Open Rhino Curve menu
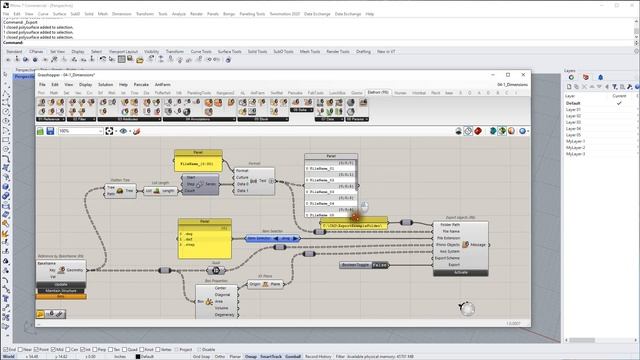 (43, 14)
